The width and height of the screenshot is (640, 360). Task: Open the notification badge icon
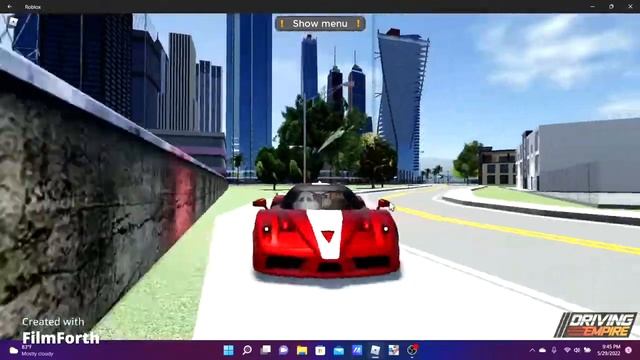click(x=629, y=350)
